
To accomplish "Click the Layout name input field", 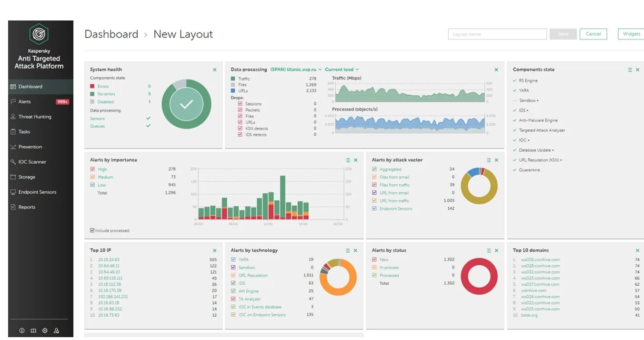I will pos(497,34).
